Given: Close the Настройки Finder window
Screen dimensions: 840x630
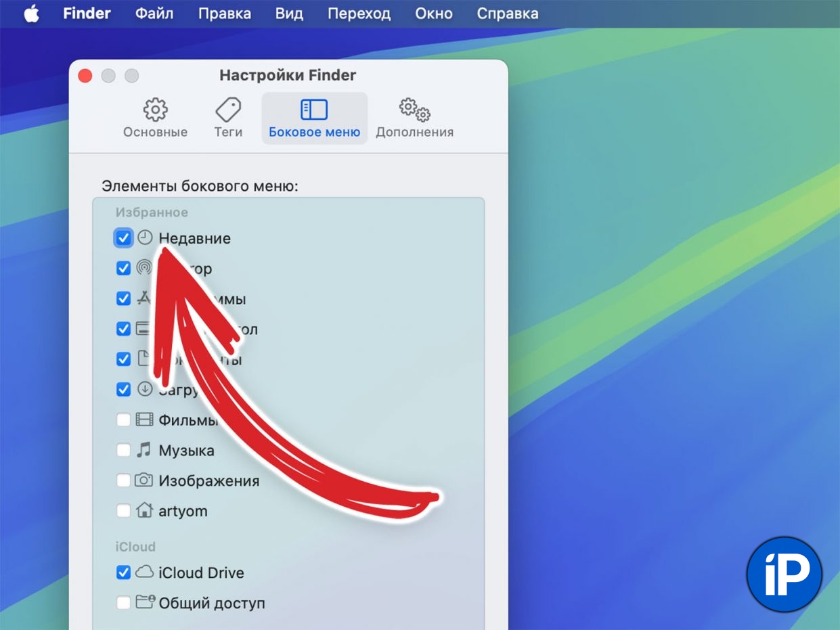Looking at the screenshot, I should coord(85,76).
